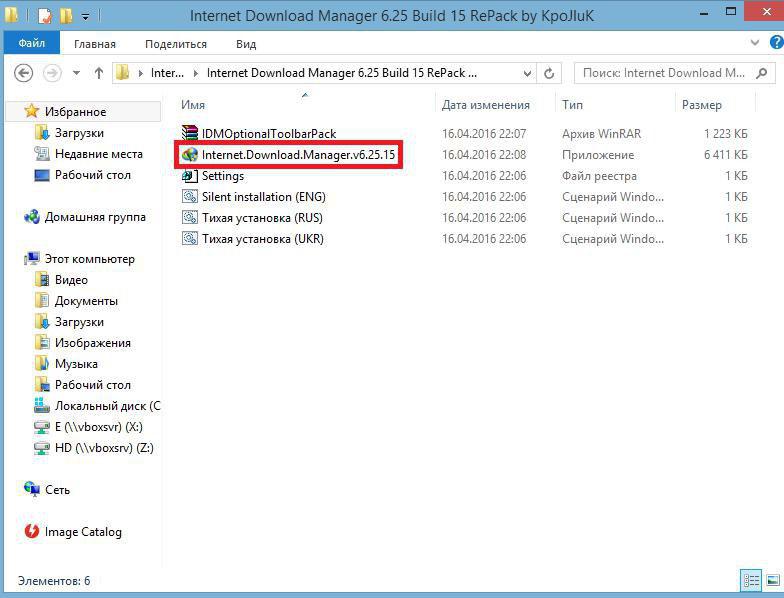Open quick access toolbar customize dropdown
Image resolution: width=784 pixels, height=598 pixels.
click(86, 16)
